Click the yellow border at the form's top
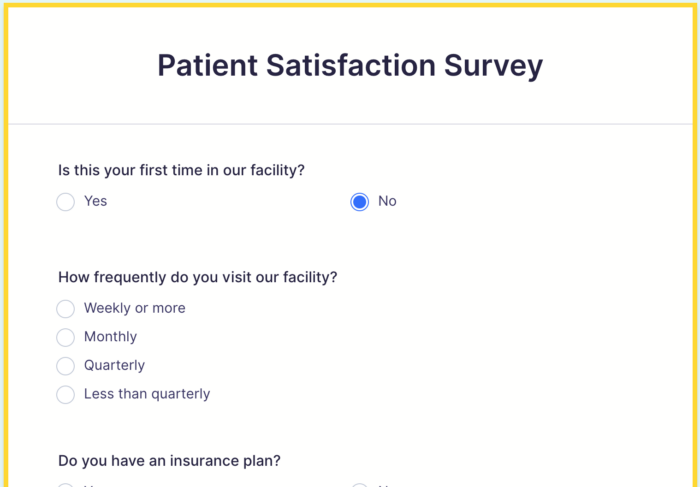 coord(350,3)
